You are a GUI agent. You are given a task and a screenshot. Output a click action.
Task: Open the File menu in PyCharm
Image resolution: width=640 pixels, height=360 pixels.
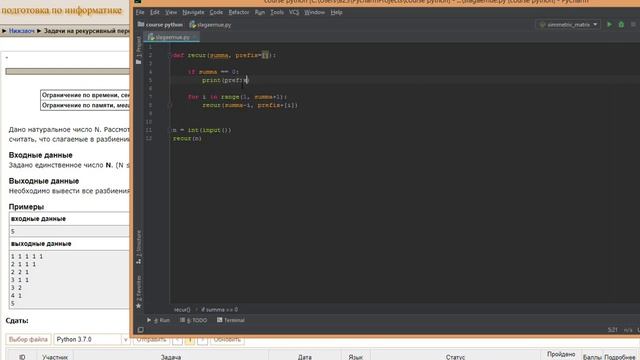pyautogui.click(x=140, y=12)
